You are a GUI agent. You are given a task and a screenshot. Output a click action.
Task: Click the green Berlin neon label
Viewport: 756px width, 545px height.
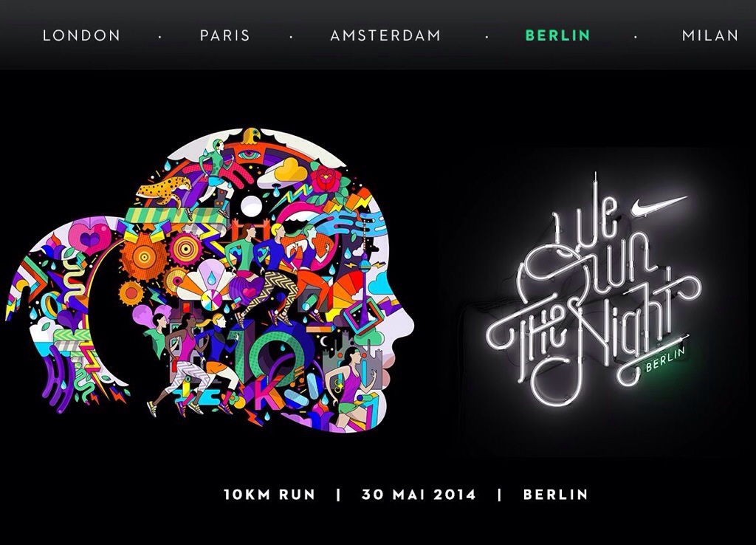click(665, 360)
